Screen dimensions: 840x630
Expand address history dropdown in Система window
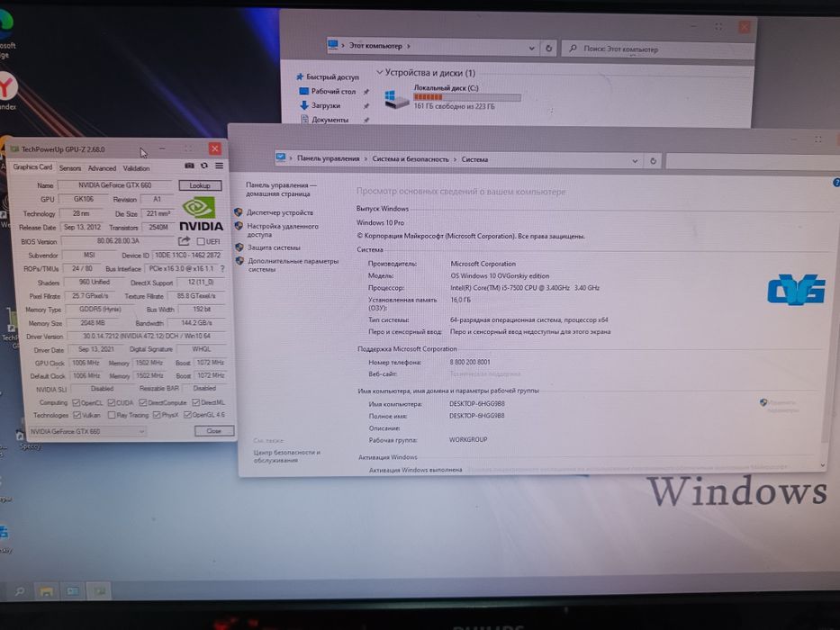click(x=635, y=161)
